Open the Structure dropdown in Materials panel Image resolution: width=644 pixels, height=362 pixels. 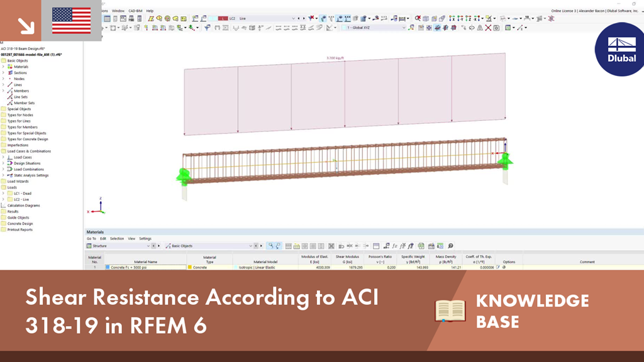[148, 246]
